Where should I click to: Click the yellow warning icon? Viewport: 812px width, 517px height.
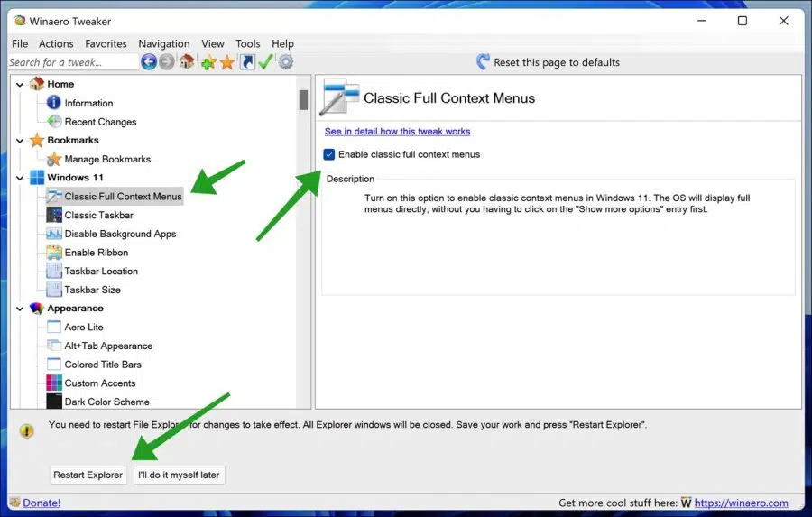pyautogui.click(x=26, y=430)
